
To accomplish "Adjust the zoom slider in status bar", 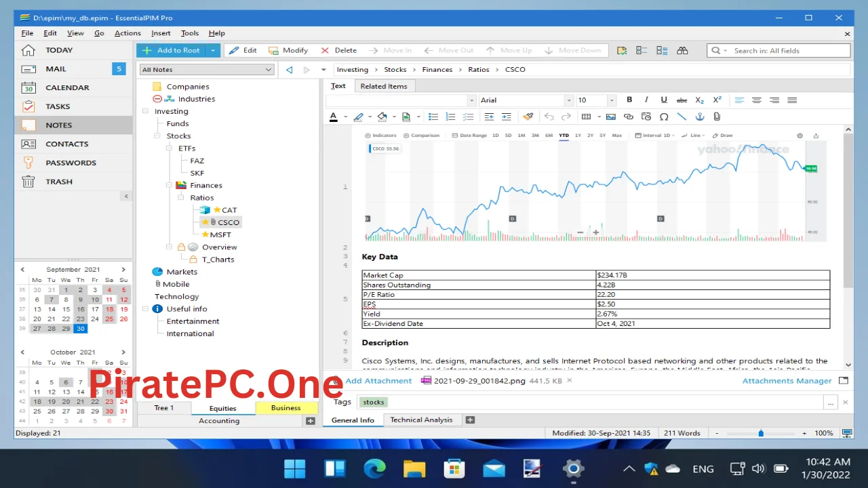I will coord(761,433).
